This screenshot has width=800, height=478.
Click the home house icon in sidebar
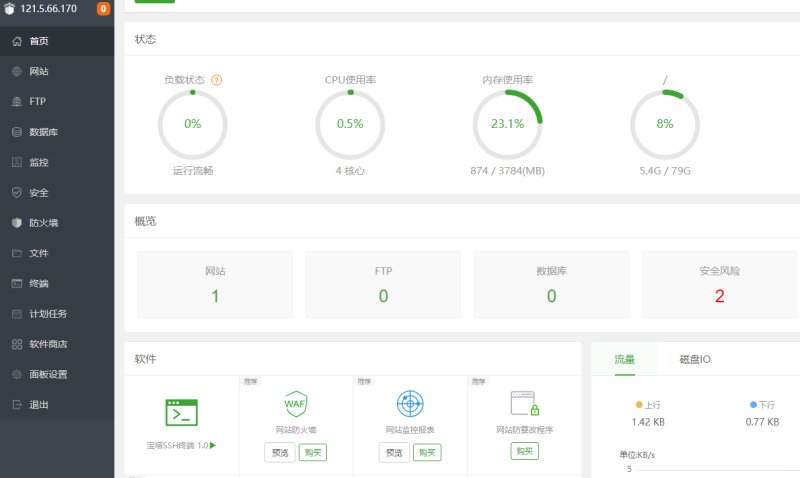[17, 41]
